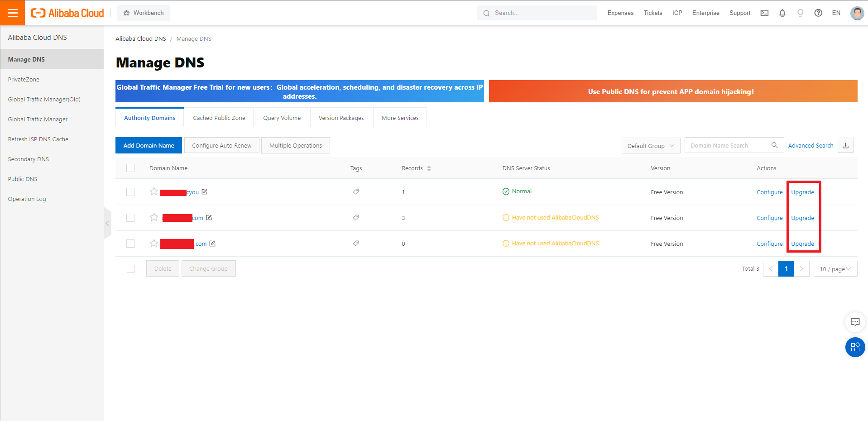Viewport: 868px width, 421px height.
Task: Configure the domain with 3 records
Action: pos(769,218)
